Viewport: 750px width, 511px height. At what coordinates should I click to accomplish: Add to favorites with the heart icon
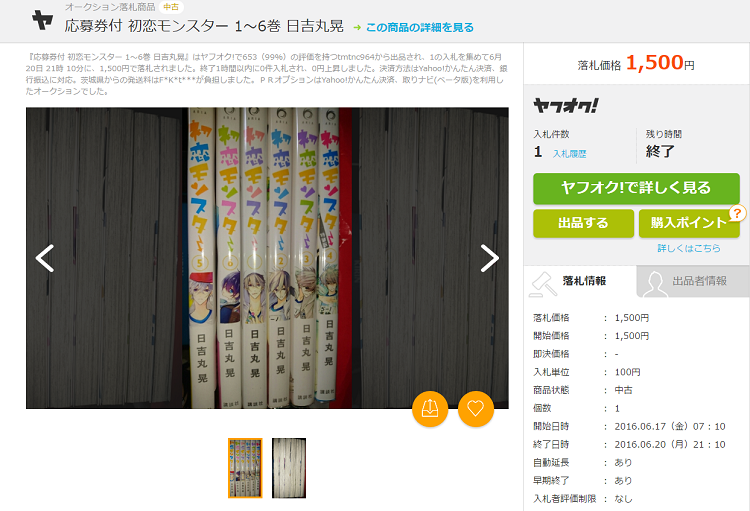point(475,409)
